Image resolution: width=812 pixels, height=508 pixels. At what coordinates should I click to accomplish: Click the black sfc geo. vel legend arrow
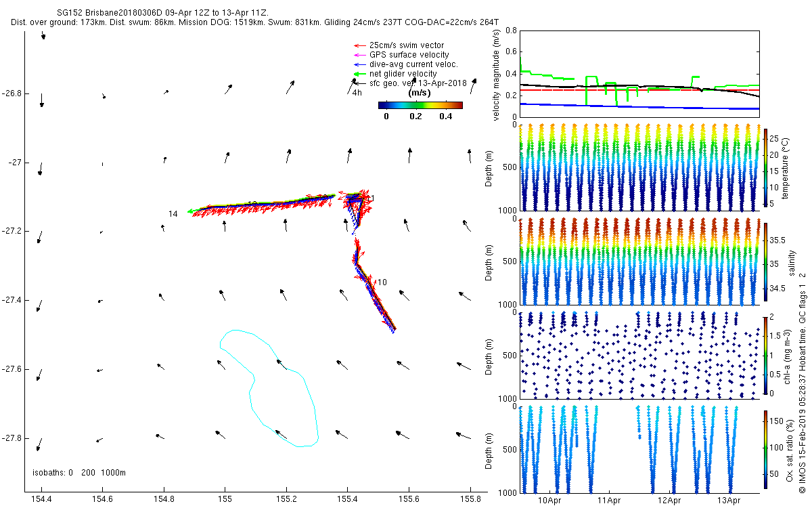[359, 83]
